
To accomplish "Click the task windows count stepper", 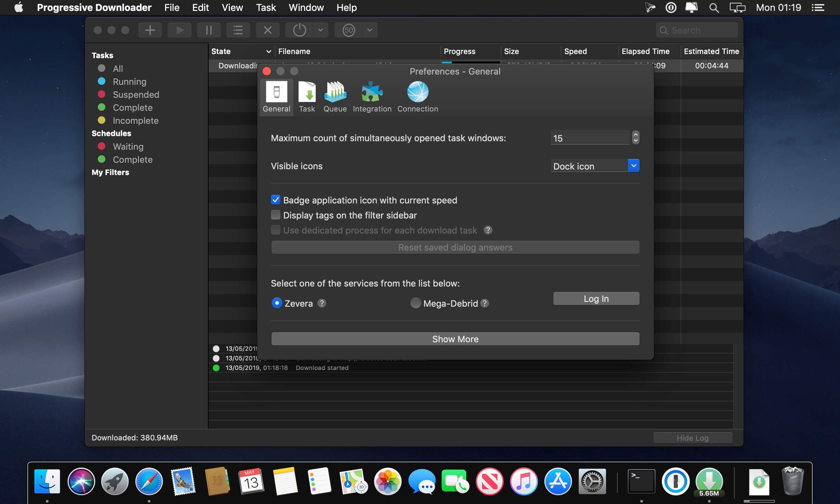I will (x=635, y=138).
